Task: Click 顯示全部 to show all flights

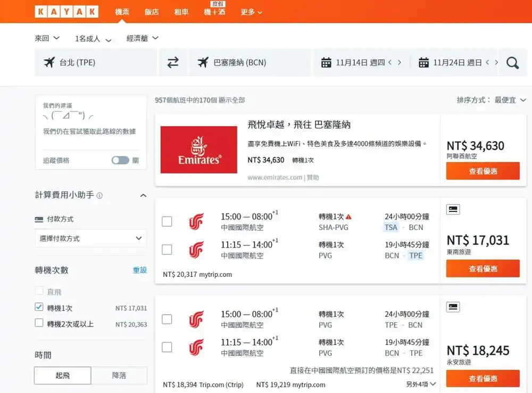Action: point(232,100)
